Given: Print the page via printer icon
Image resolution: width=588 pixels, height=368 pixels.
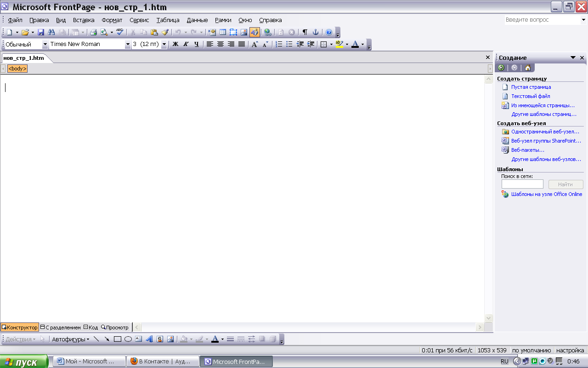Looking at the screenshot, I should pos(93,32).
